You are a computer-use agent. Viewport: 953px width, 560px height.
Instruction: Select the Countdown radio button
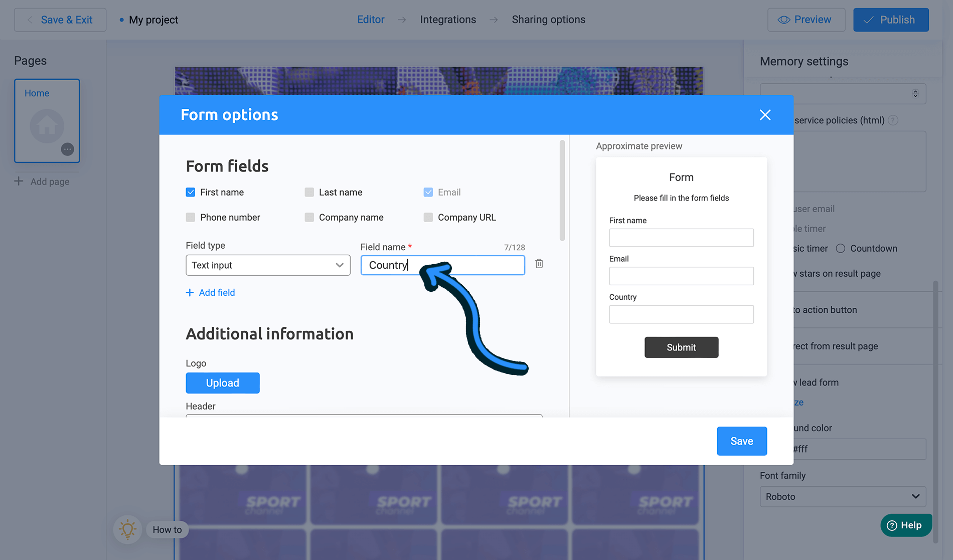point(841,248)
